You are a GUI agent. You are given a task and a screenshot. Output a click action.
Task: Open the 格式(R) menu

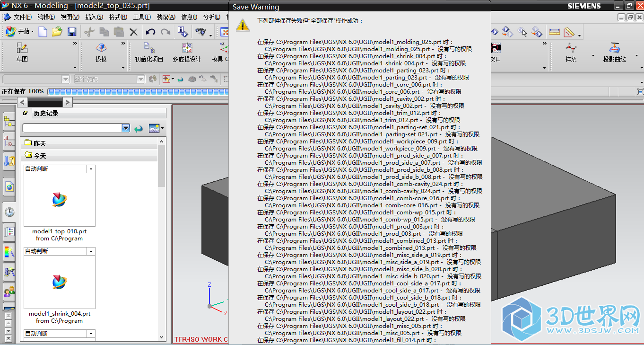pos(118,17)
